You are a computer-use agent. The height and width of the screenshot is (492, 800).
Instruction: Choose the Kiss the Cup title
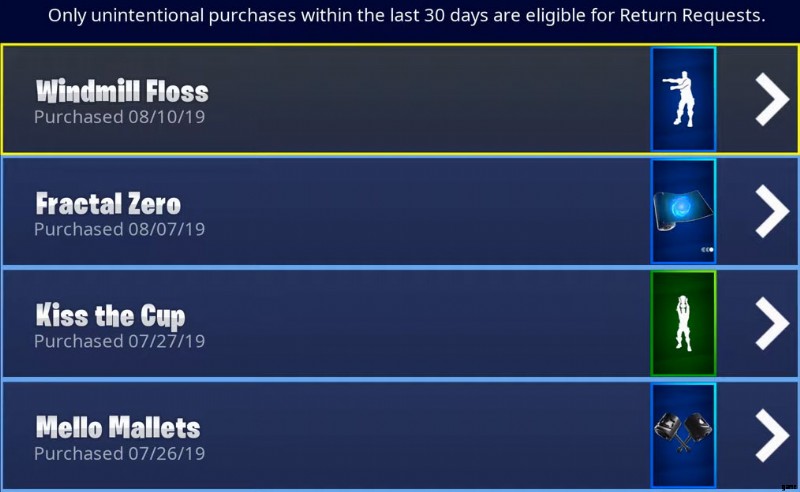(110, 317)
